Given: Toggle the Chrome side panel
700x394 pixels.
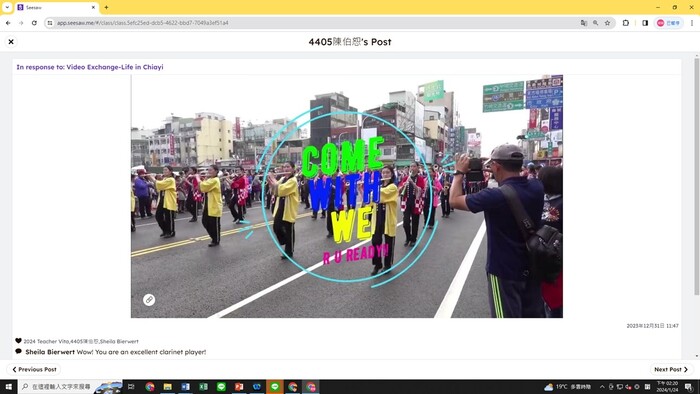Looking at the screenshot, I should (x=645, y=23).
